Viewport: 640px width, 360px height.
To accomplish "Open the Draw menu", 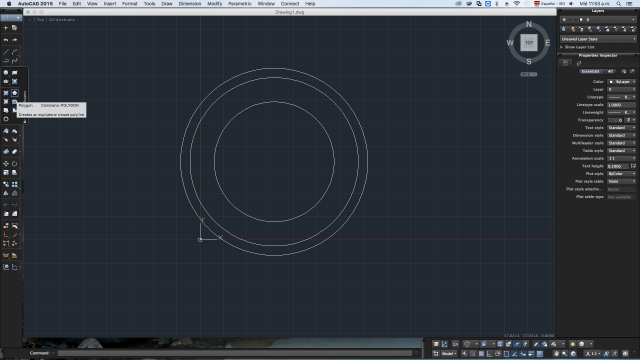I will point(167,4).
